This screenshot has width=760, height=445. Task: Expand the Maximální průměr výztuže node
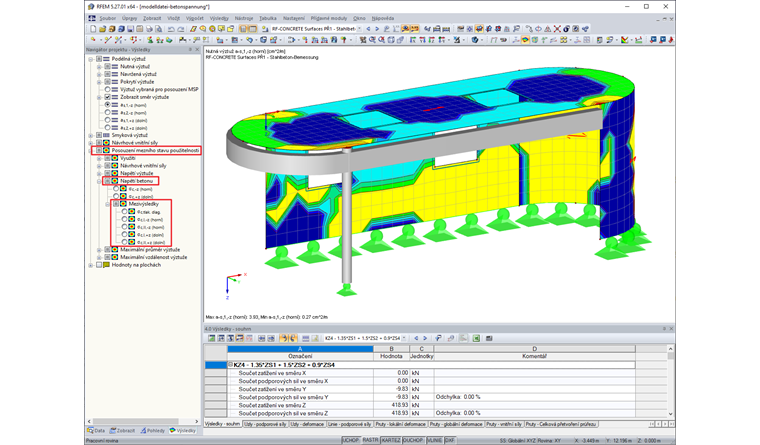99,250
